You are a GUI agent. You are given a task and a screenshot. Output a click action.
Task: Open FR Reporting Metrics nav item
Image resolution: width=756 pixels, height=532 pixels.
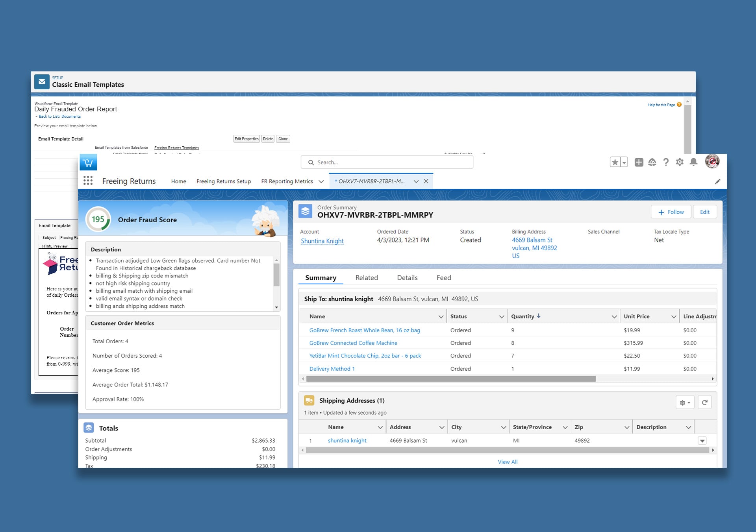pos(287,181)
